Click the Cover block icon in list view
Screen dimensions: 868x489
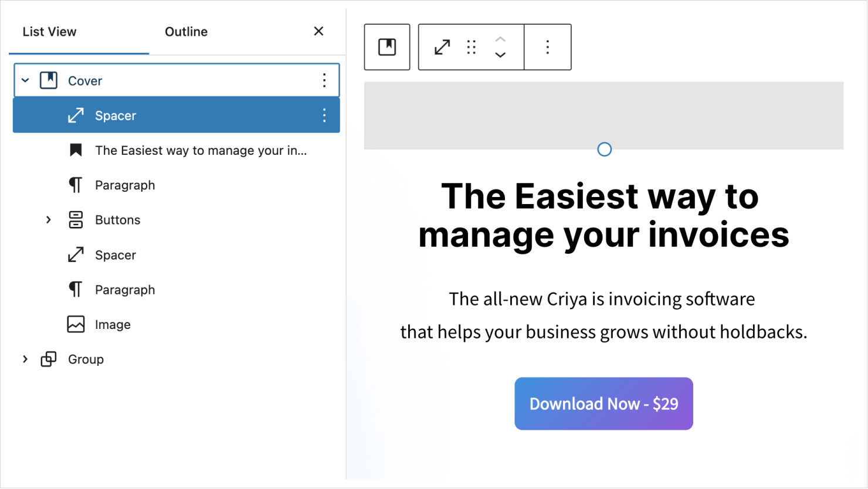[x=49, y=80]
